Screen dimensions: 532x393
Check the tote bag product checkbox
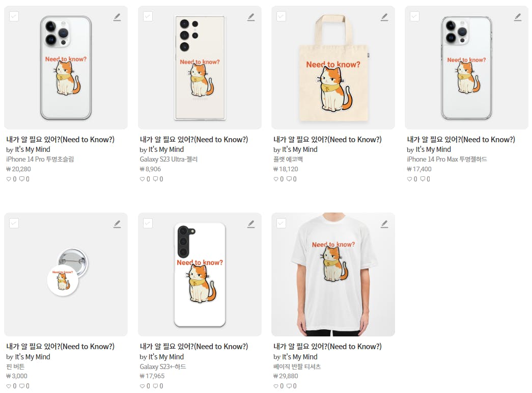point(281,16)
